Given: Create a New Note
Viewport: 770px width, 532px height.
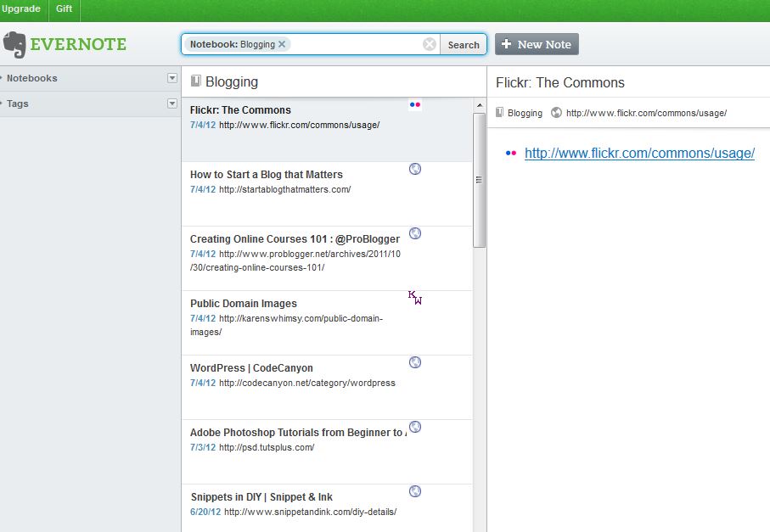Looking at the screenshot, I should point(537,44).
